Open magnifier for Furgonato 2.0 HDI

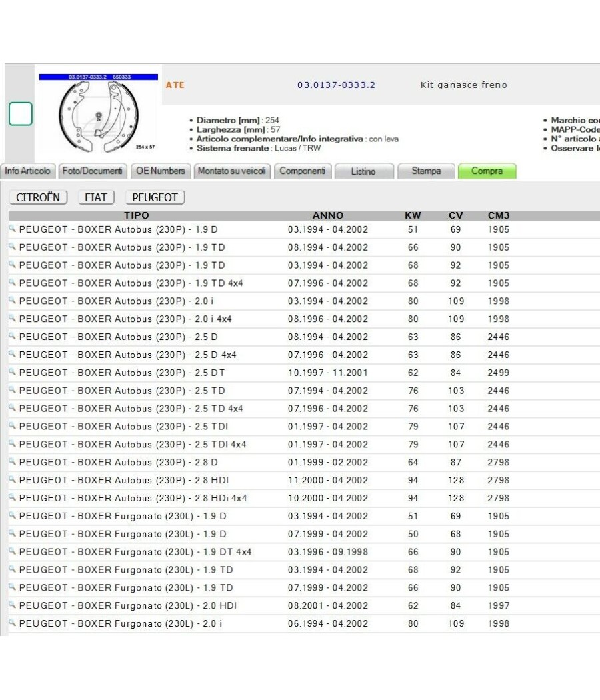pyautogui.click(x=12, y=605)
